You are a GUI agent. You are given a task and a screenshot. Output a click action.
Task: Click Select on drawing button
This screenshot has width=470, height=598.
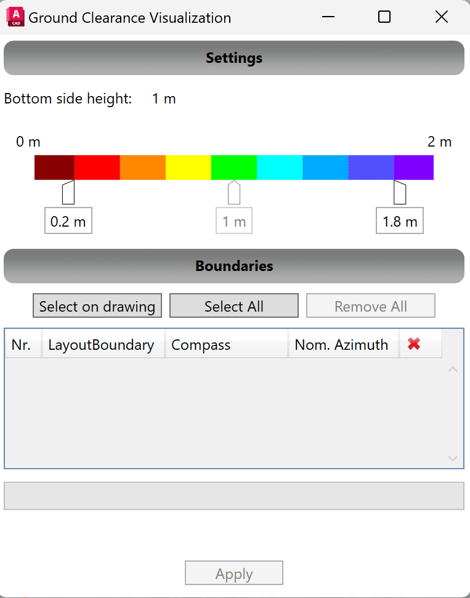tap(97, 306)
